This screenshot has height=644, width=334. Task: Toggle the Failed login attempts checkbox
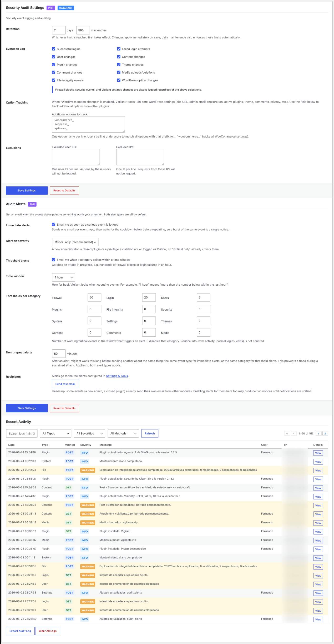[119, 49]
